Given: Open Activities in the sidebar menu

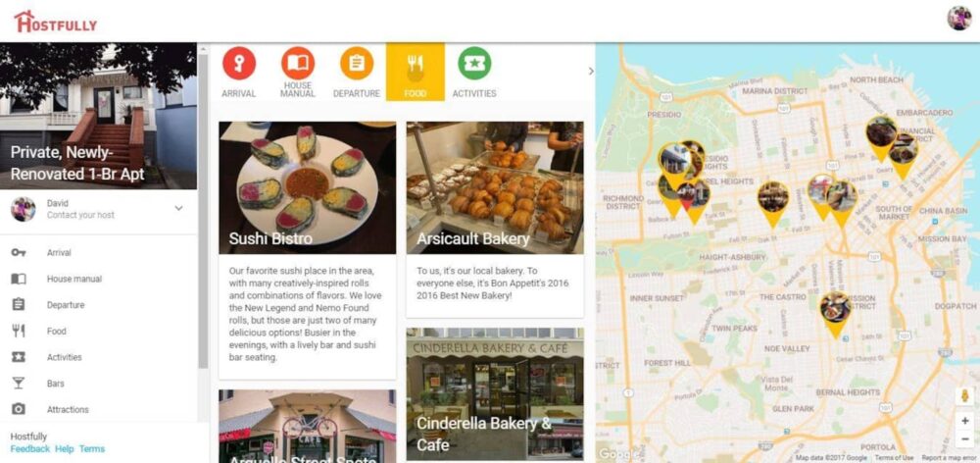Looking at the screenshot, I should [x=65, y=357].
